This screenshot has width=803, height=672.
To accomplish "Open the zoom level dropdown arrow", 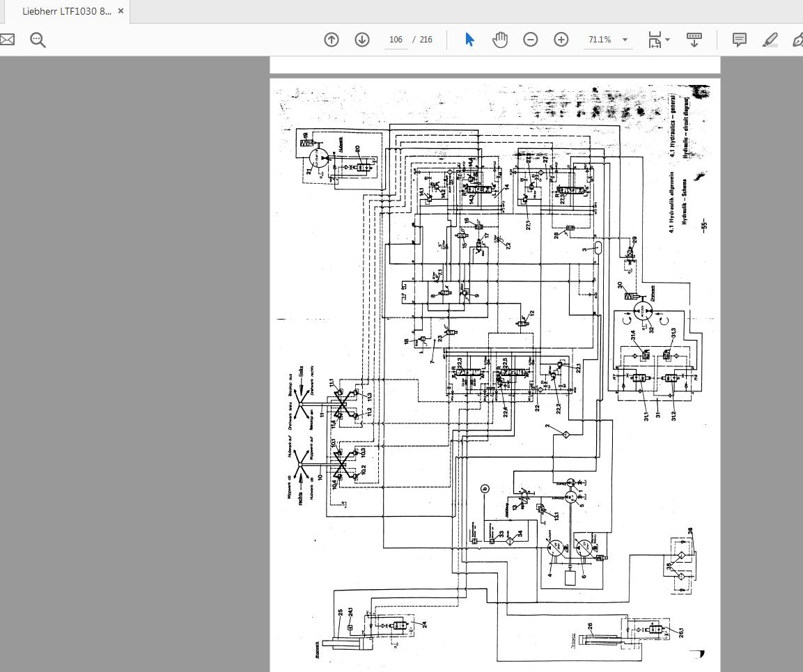I will [x=625, y=40].
